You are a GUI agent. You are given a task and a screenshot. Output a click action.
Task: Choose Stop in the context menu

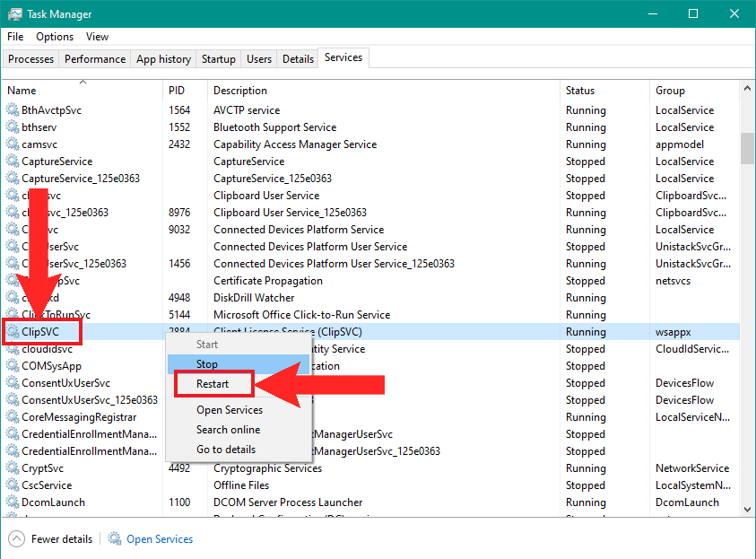[207, 364]
